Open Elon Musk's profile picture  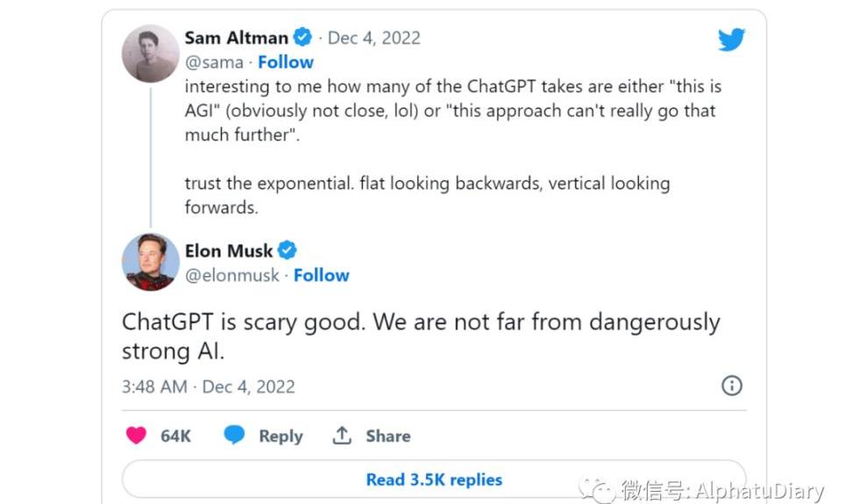click(150, 262)
